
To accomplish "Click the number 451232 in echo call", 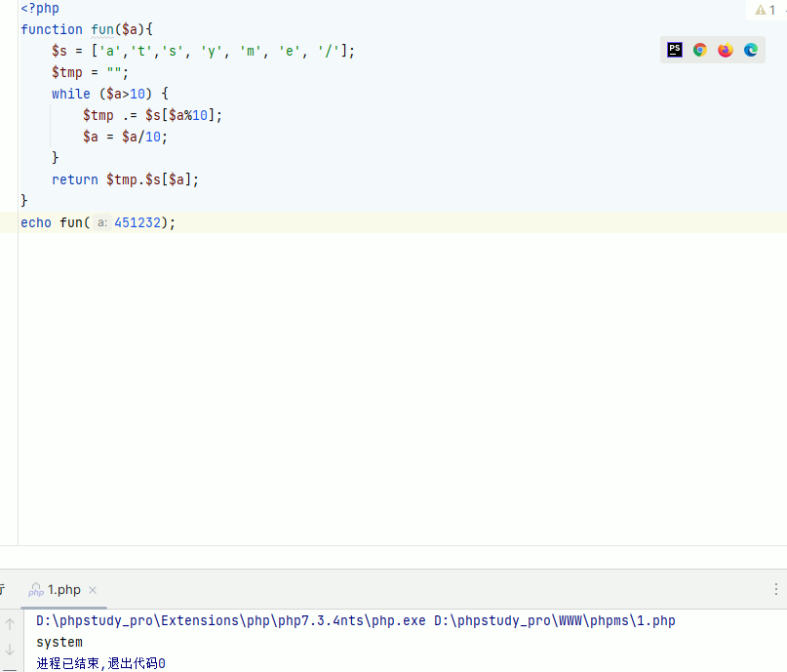I will pyautogui.click(x=138, y=222).
